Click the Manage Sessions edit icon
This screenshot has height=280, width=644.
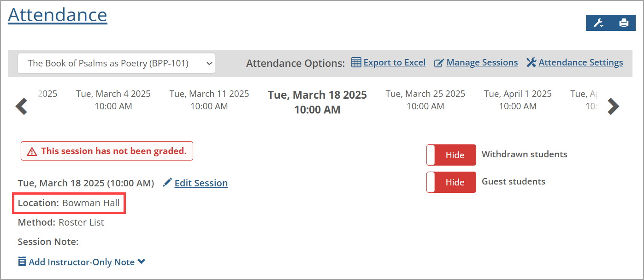pos(439,63)
